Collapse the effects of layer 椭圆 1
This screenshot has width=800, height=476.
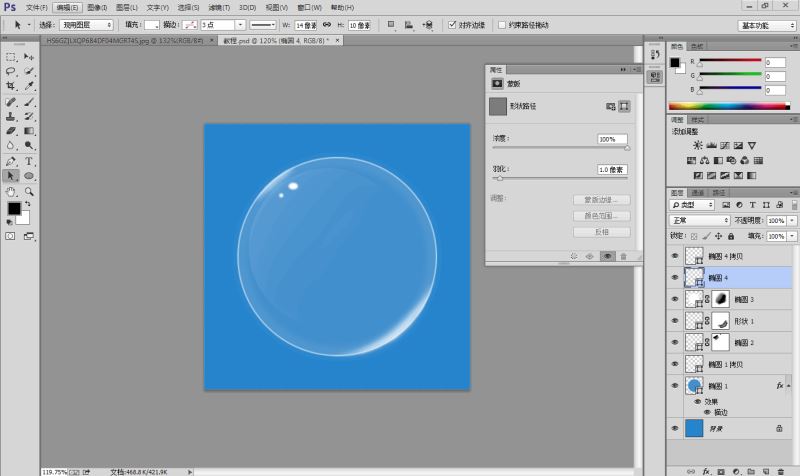pyautogui.click(x=790, y=385)
